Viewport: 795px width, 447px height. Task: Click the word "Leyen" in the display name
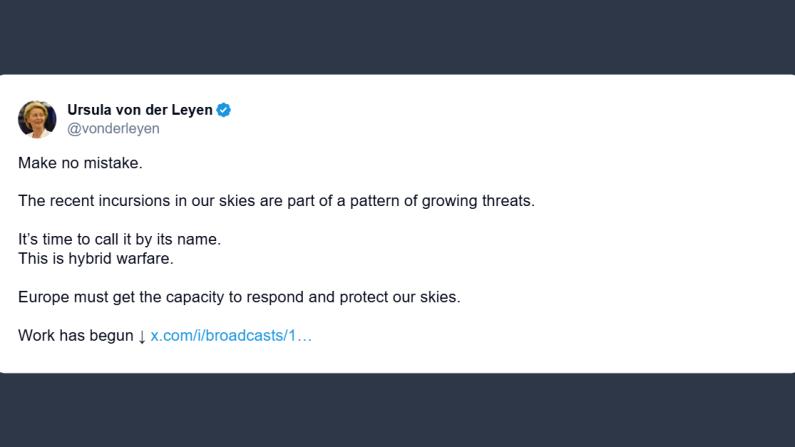(x=191, y=110)
